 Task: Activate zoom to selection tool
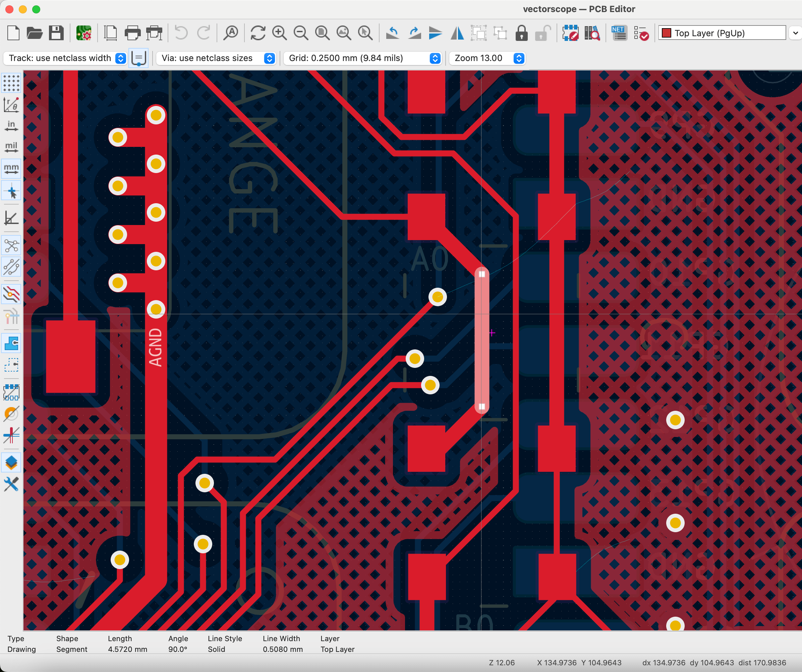pos(365,33)
